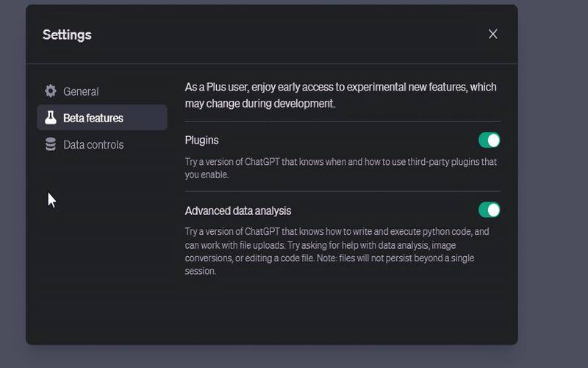Screen dimensions: 588x368
Task: Click the Beta features flask icon
Action: pyautogui.click(x=51, y=118)
